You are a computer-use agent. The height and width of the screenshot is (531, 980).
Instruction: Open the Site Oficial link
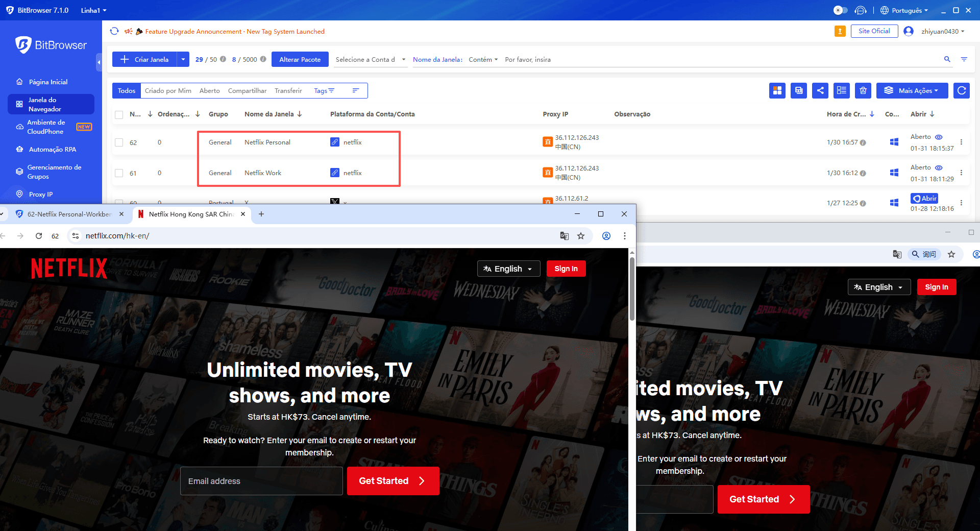coord(874,31)
